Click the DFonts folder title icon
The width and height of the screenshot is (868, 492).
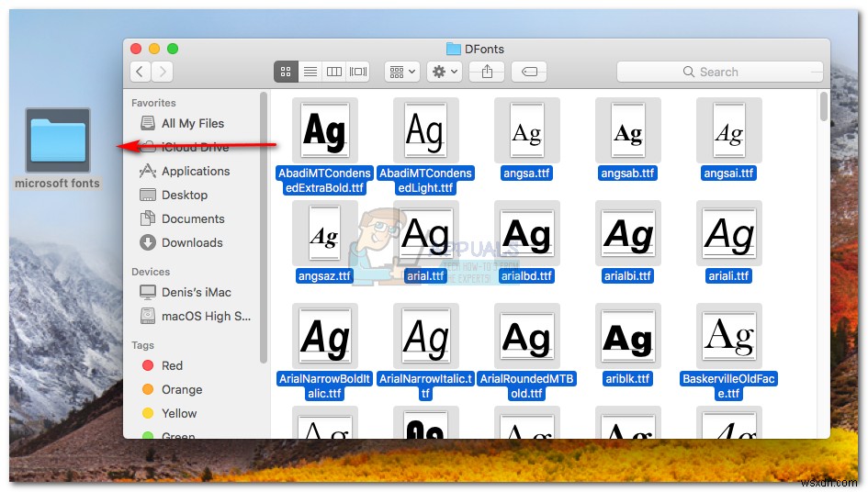454,49
